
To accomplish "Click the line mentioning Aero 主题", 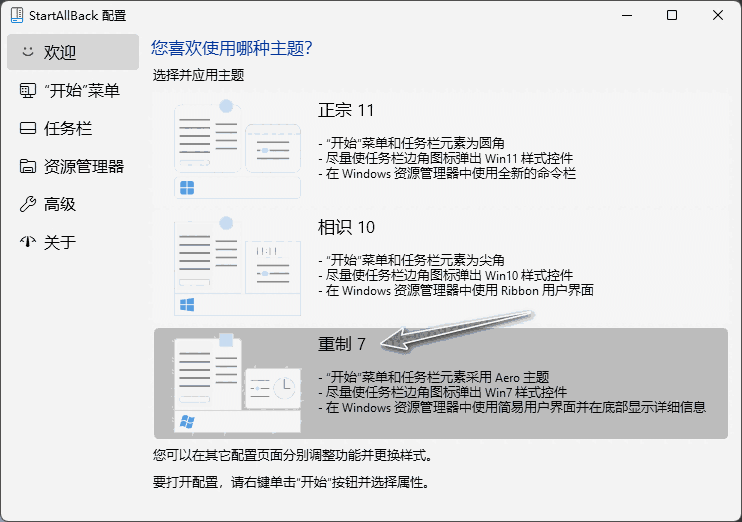I will 434,377.
